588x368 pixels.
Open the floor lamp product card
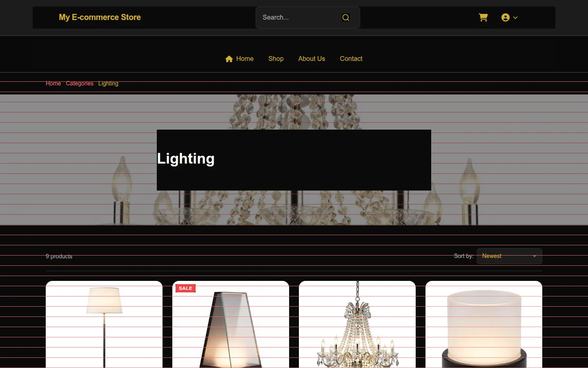click(x=104, y=324)
